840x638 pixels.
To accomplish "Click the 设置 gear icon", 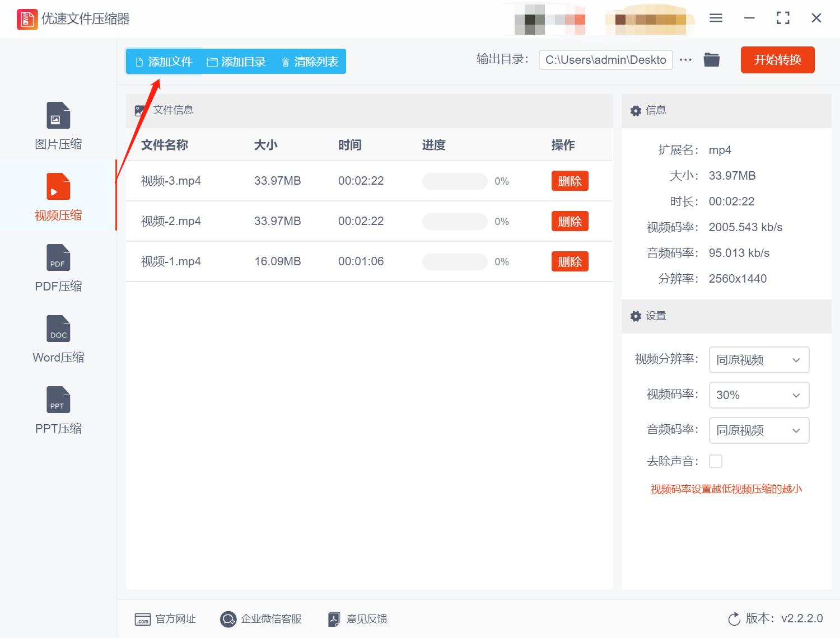I will (x=636, y=316).
